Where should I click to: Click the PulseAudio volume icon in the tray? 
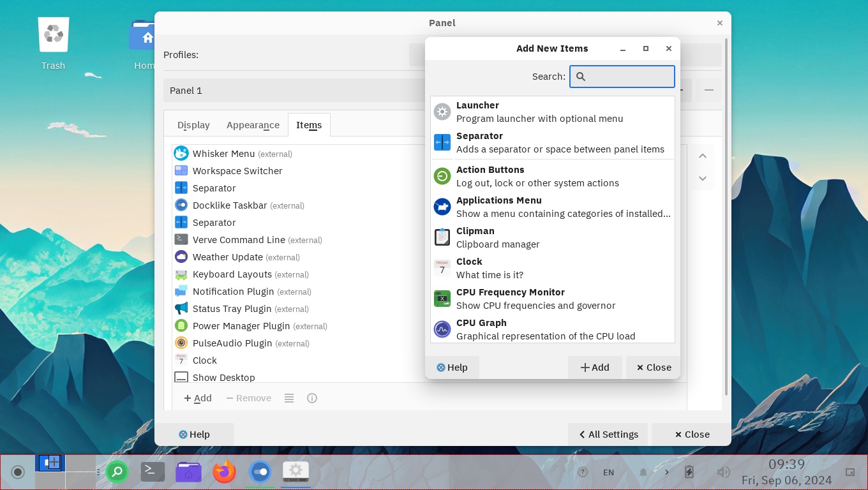(723, 472)
